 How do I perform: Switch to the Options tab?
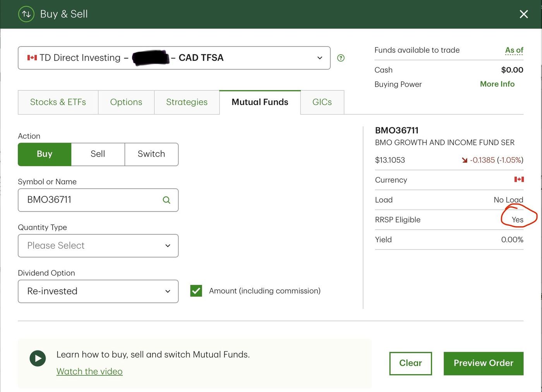click(x=126, y=102)
